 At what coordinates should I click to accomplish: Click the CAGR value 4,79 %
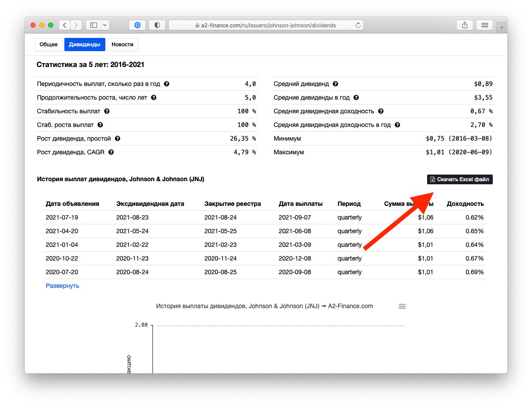(245, 152)
